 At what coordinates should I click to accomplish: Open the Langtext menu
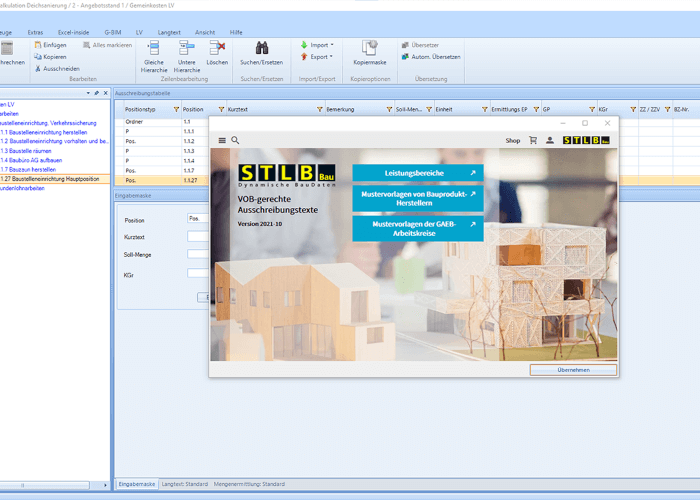click(169, 33)
